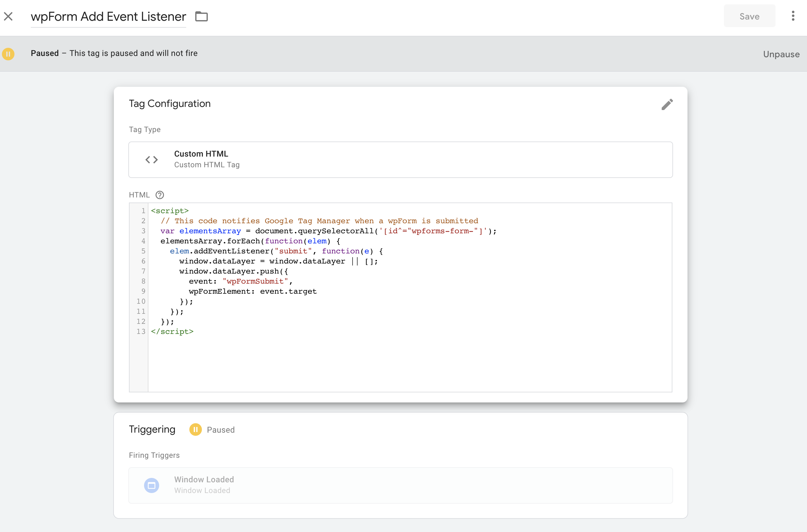Screen dimensions: 807x532
Task: Click the wpFormSubmit string in code
Action: click(x=255, y=281)
